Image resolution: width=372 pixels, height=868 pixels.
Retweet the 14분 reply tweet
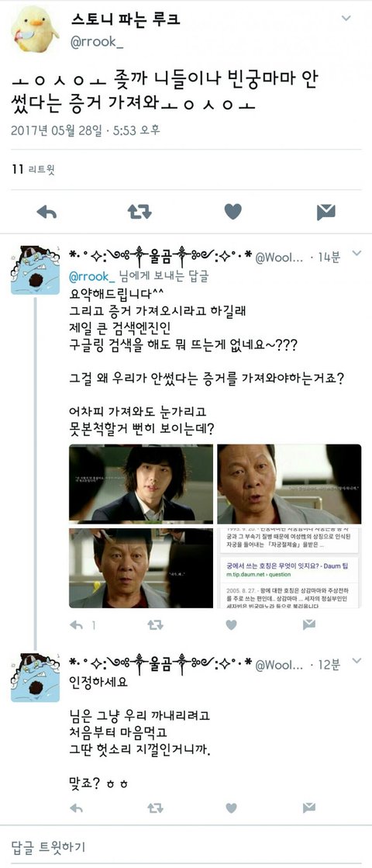[155, 624]
